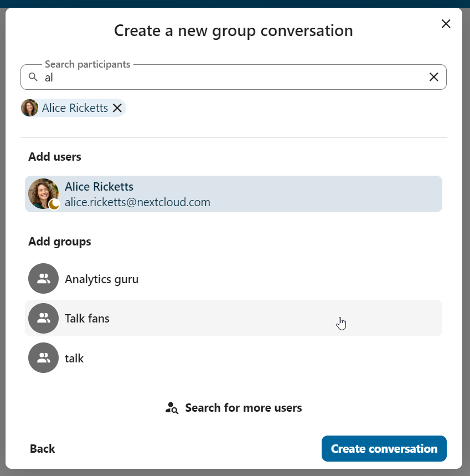Click the Talk fans group icon
This screenshot has height=476, width=470.
(x=43, y=318)
